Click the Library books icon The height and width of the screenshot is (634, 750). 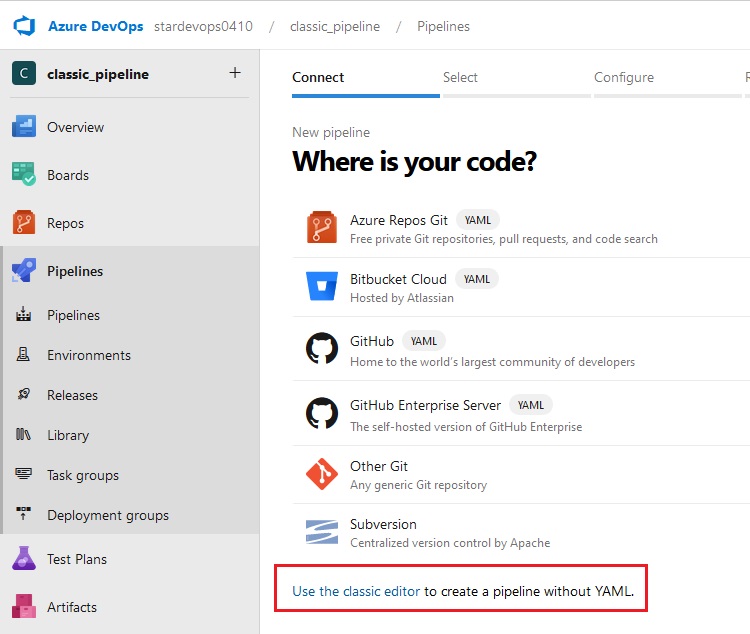[x=23, y=434]
